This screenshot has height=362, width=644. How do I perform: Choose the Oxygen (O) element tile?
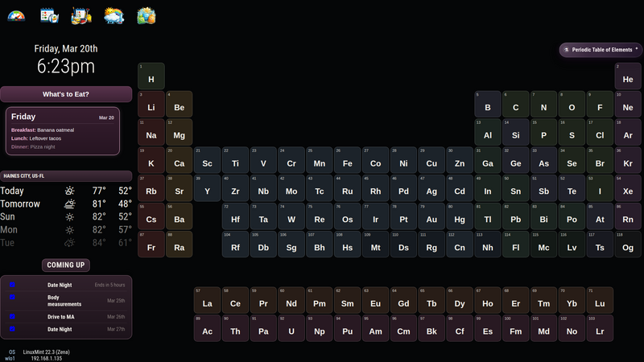click(x=572, y=104)
